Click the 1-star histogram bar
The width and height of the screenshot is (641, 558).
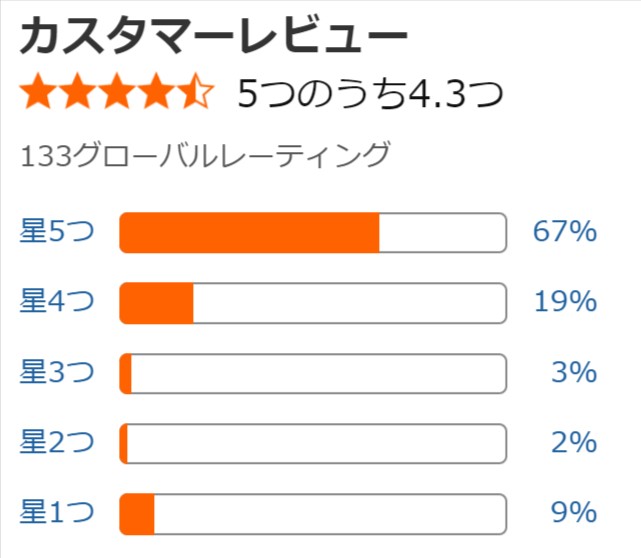click(313, 514)
